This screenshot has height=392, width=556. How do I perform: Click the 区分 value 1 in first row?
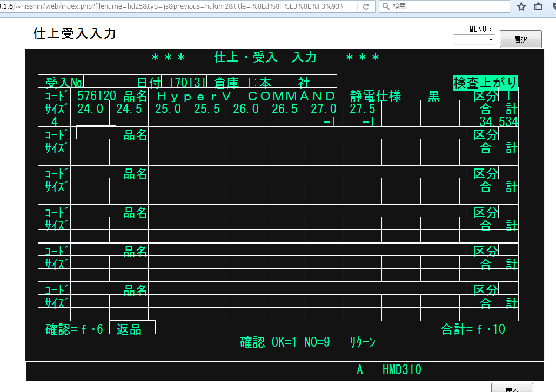pos(508,96)
